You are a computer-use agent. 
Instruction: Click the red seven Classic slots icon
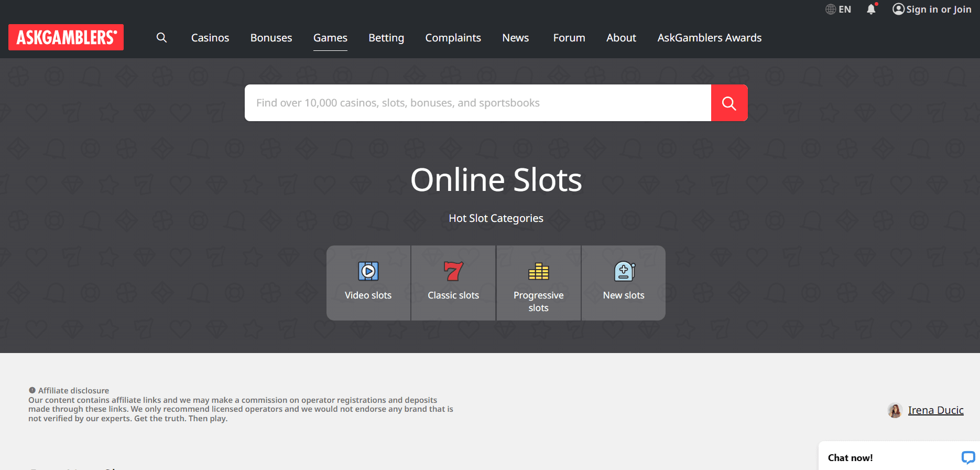[x=453, y=271]
